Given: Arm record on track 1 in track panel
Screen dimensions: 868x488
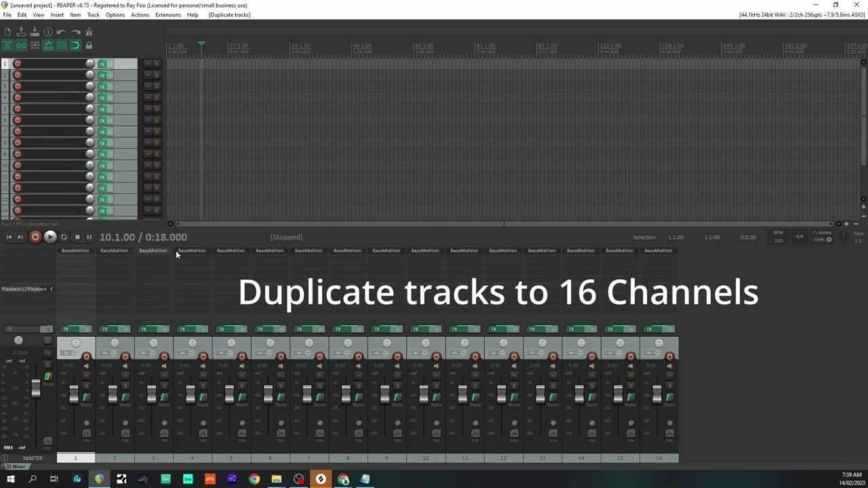Looking at the screenshot, I should pos(18,64).
